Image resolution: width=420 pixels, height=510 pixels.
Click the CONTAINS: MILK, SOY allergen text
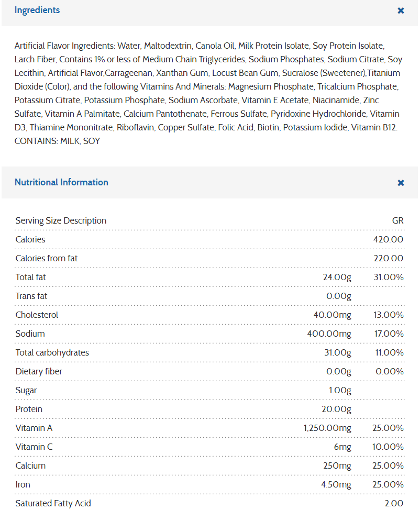tap(57, 141)
